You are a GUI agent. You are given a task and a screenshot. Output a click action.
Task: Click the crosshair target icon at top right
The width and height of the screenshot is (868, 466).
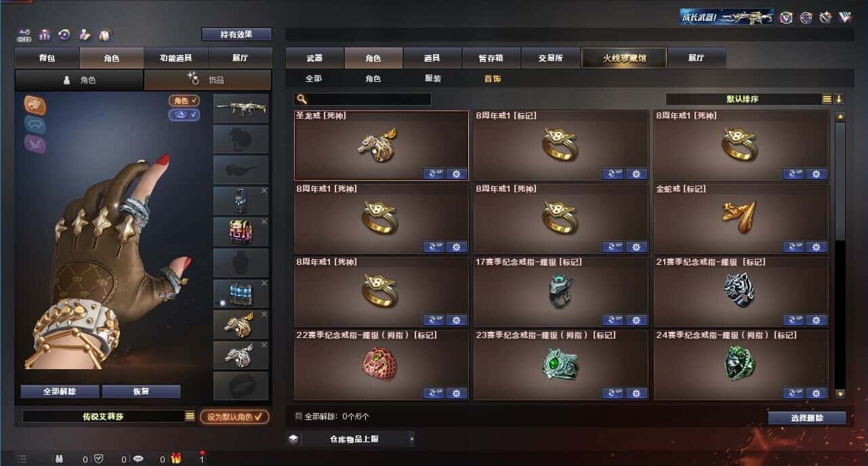806,18
